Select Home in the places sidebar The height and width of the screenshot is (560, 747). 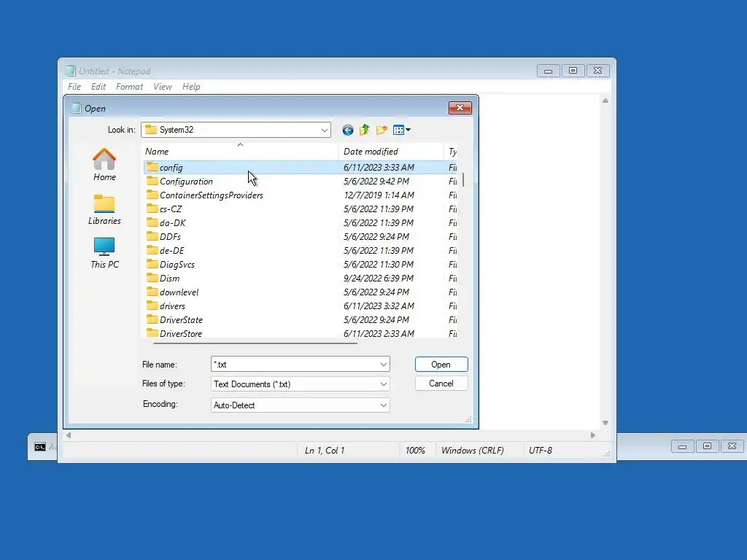[x=104, y=165]
